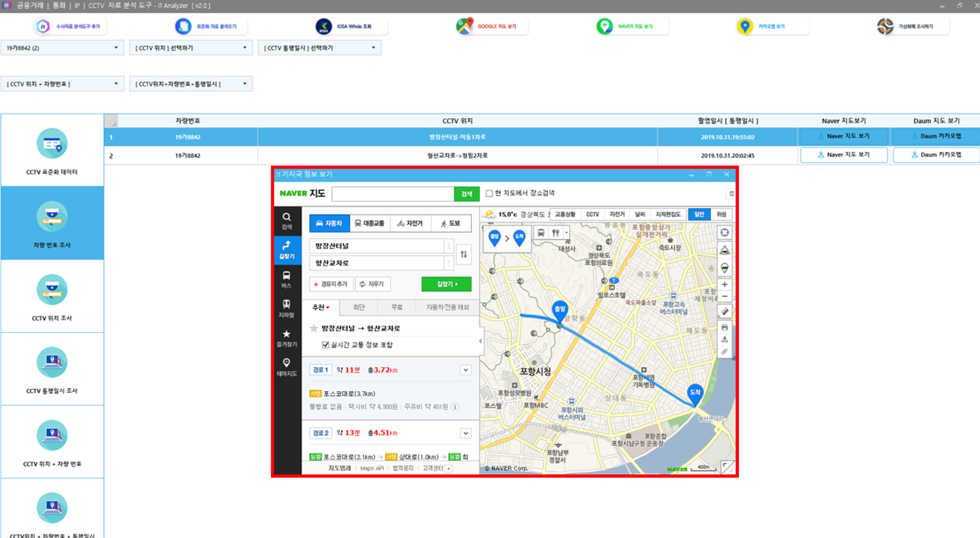Open the 지하철 subway icon in Naver sidebar
The image size is (980, 538).
(x=286, y=309)
